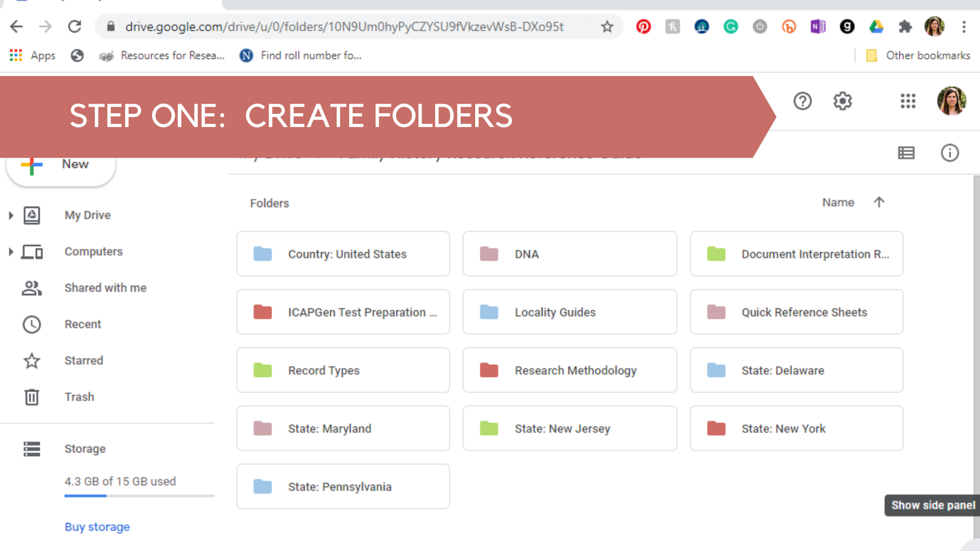
Task: Click the Google Drive extension icon
Action: 876,27
